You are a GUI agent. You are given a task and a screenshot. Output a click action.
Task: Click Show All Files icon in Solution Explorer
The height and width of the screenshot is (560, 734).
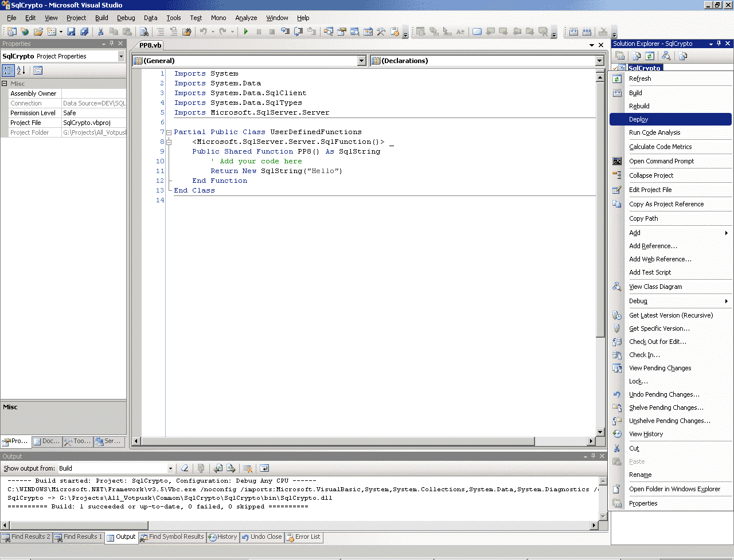click(x=637, y=56)
